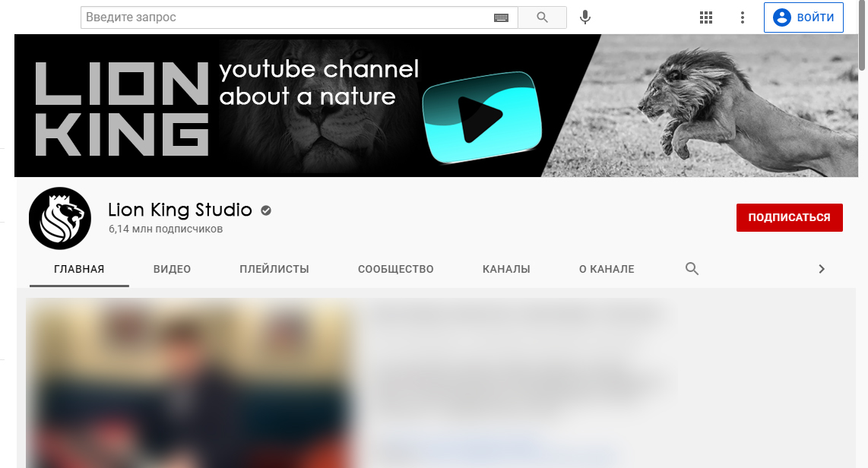Open the ПЛЕЙЛИСТЫ tab
This screenshot has height=468, width=868.
click(x=274, y=270)
